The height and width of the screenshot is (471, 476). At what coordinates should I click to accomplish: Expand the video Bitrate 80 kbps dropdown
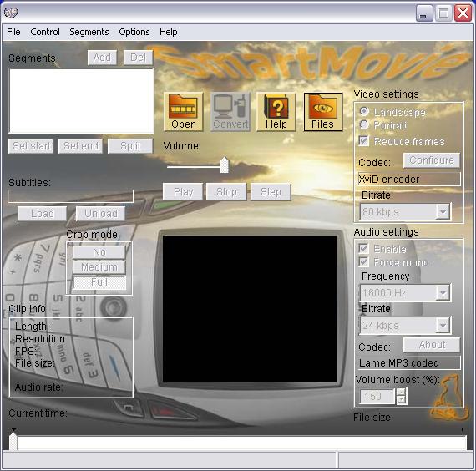point(443,211)
